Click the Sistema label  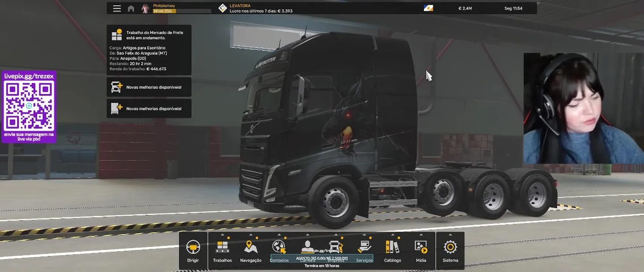450,260
